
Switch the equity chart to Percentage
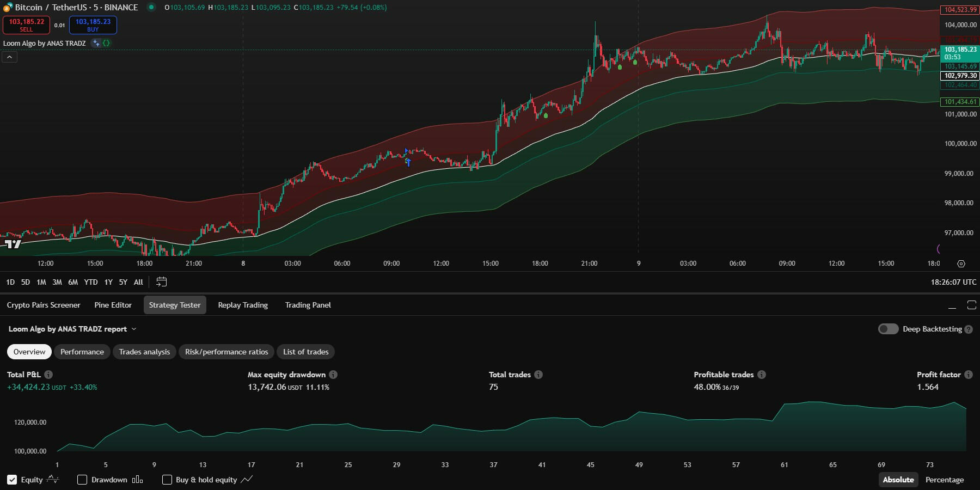[944, 480]
